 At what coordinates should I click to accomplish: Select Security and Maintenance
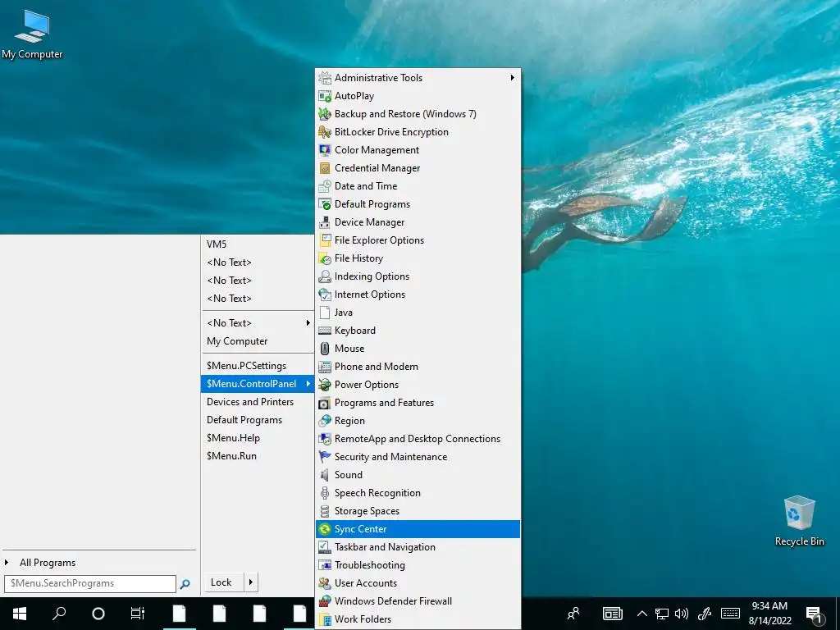[x=418, y=457]
